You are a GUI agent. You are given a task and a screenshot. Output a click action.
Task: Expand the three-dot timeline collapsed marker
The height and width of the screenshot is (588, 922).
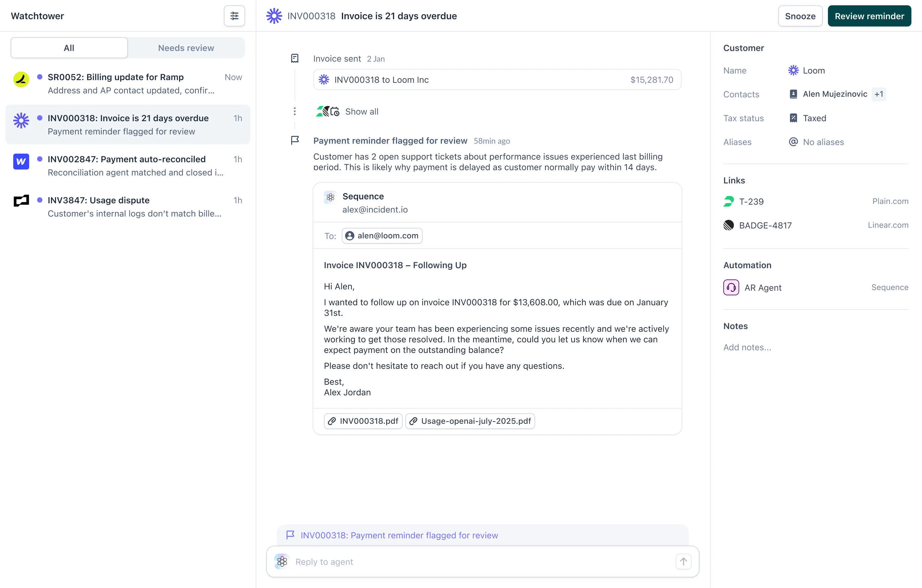[294, 111]
